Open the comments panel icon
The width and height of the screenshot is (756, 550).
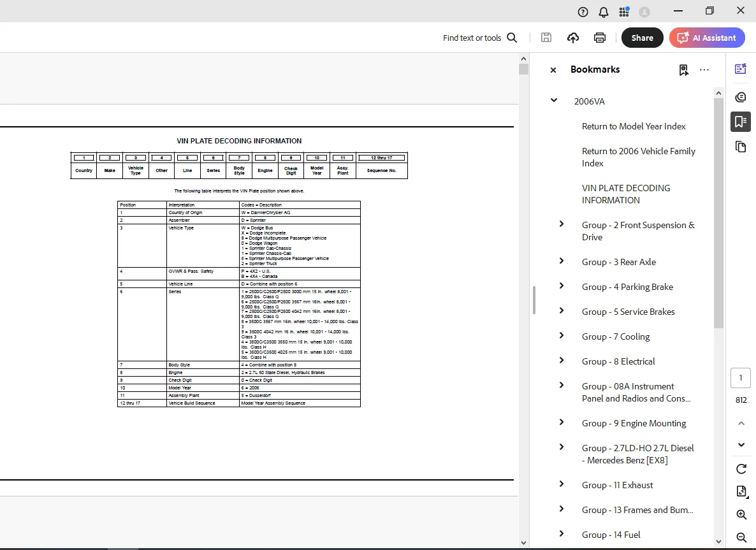coord(741,98)
